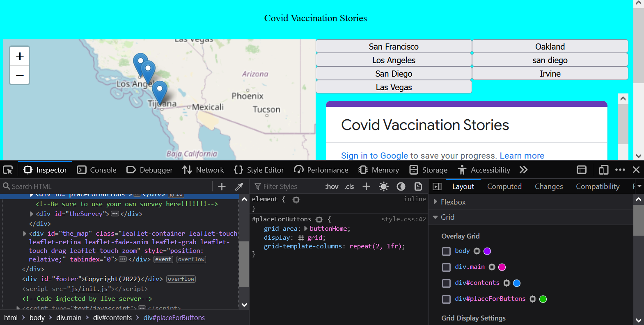The width and height of the screenshot is (644, 325).
Task: Follow the Sign in to Google link
Action: [374, 156]
